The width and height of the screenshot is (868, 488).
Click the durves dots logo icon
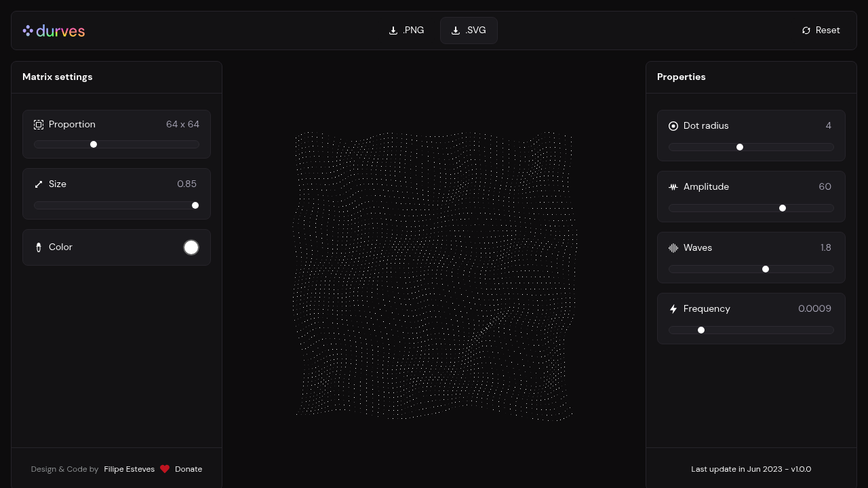coord(28,30)
